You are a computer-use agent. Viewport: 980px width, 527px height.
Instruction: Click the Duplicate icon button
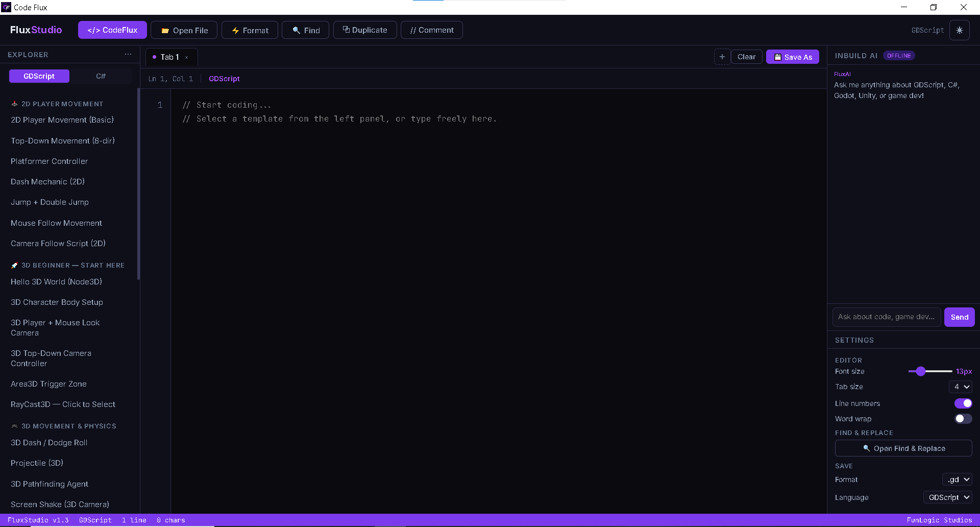pyautogui.click(x=364, y=30)
